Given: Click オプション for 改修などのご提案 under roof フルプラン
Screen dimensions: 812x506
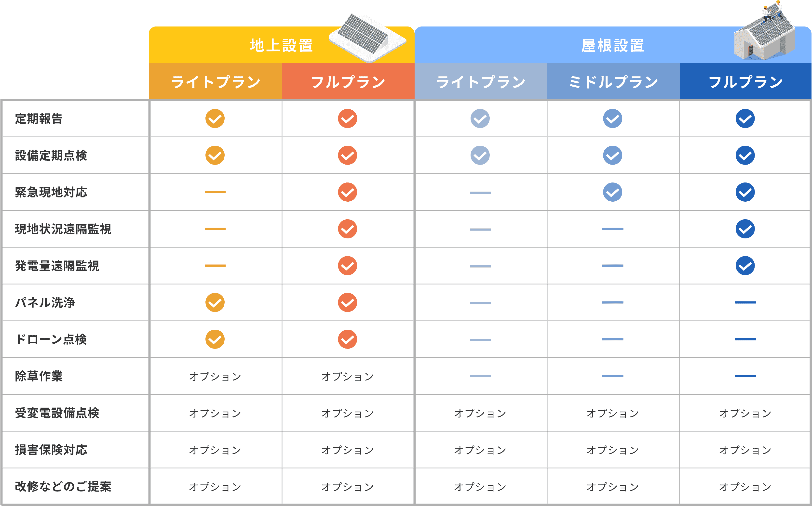Looking at the screenshot, I should (x=745, y=487).
